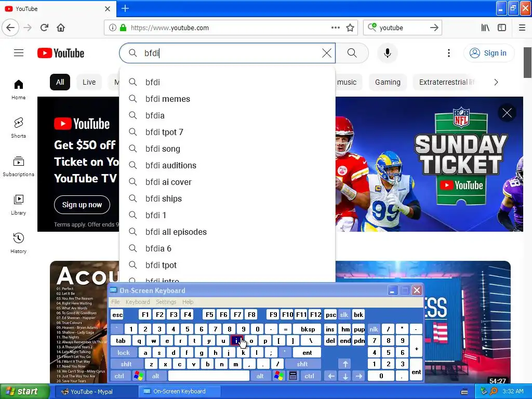Screen dimensions: 532x399
Task: Open YouTube settings three-dot menu
Action: click(448, 53)
